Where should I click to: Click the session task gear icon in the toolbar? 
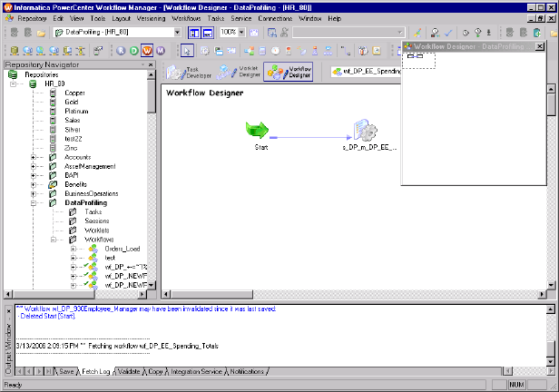click(205, 51)
